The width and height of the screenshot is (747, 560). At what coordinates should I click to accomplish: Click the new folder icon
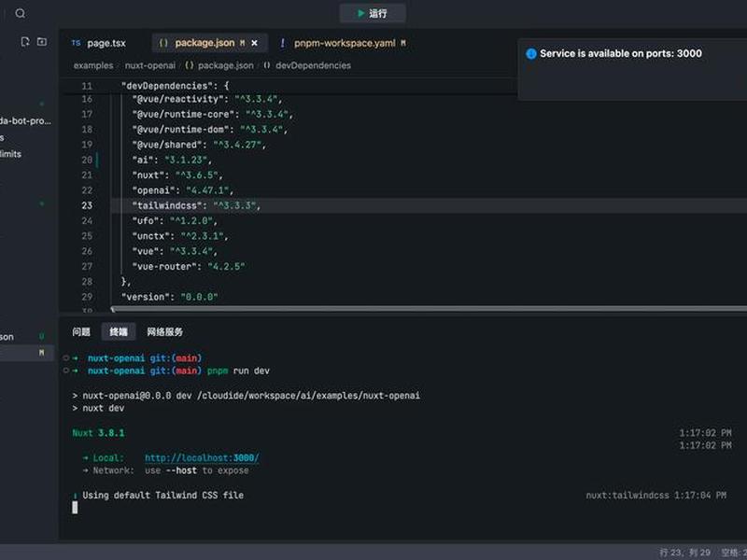click(x=42, y=42)
